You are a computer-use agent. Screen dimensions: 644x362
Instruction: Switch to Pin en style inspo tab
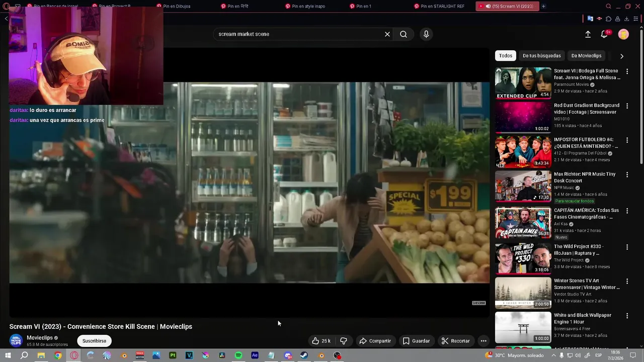click(308, 6)
